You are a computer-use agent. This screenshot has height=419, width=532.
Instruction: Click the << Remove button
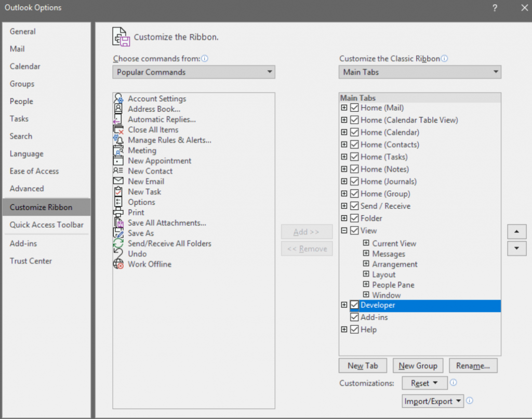pyautogui.click(x=307, y=248)
